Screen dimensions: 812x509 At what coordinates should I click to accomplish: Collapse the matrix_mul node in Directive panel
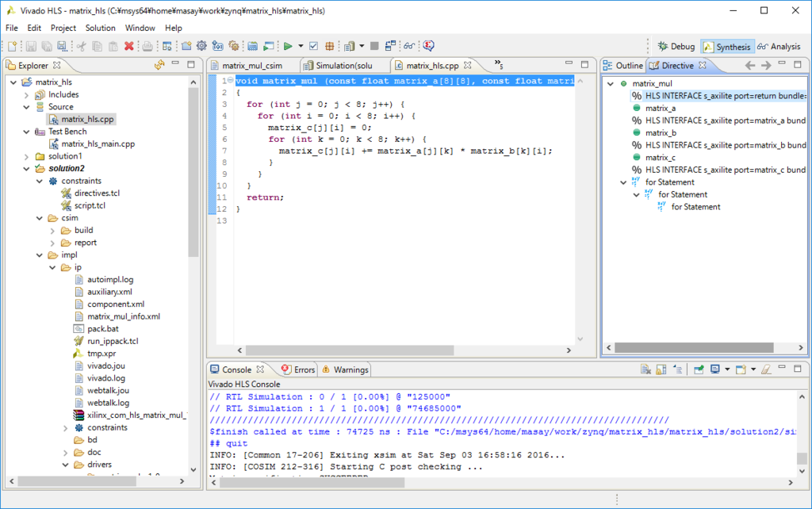(x=611, y=83)
